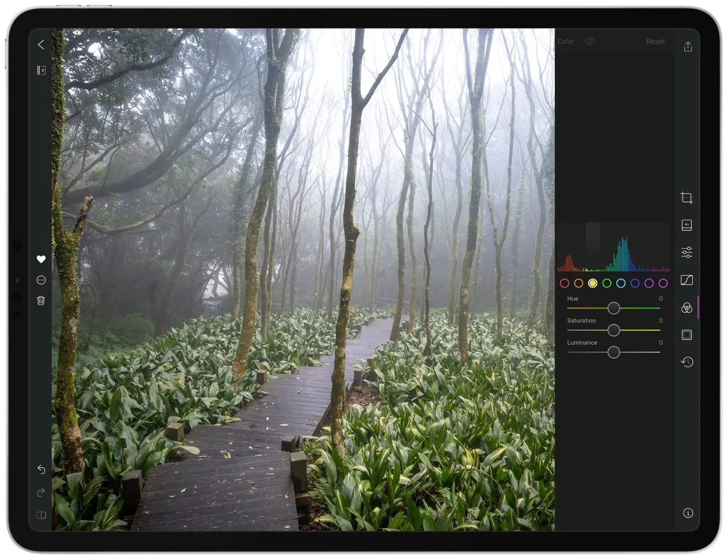Toggle the before/after compare view
The width and height of the screenshot is (728, 560).
click(41, 515)
